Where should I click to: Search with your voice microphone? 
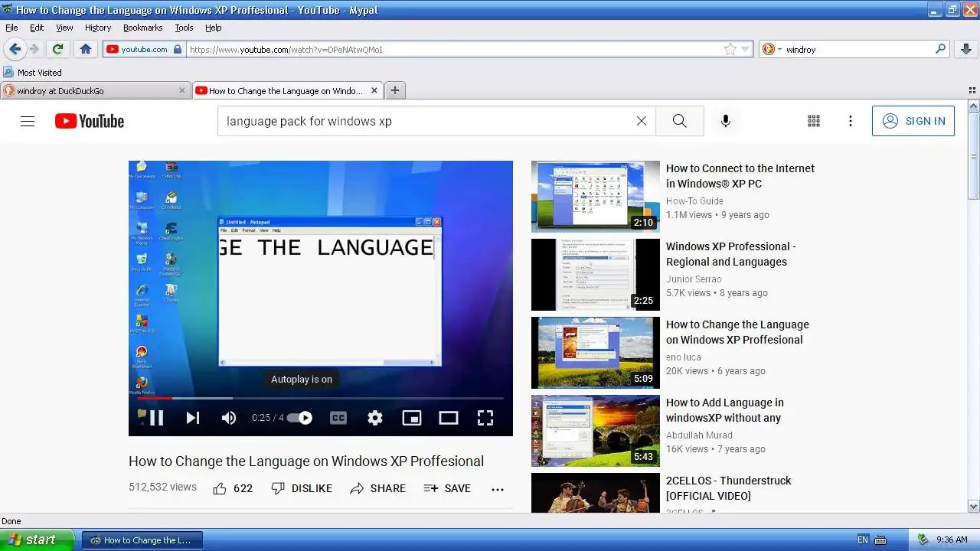click(726, 121)
